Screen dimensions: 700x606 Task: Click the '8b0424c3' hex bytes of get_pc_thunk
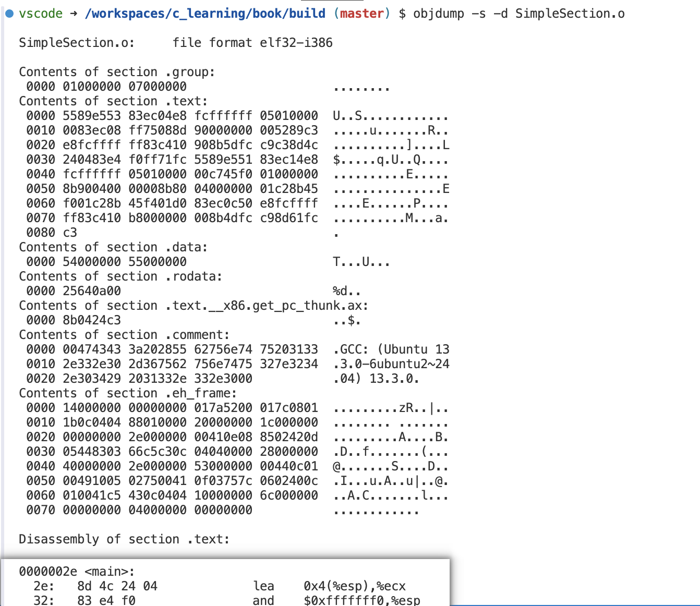click(92, 320)
